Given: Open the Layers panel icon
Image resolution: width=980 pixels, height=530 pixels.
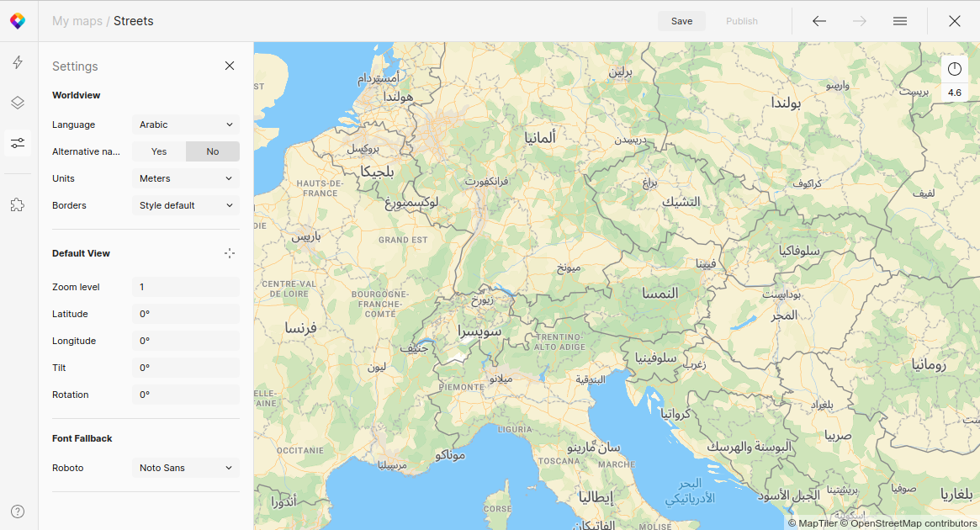Looking at the screenshot, I should point(18,103).
